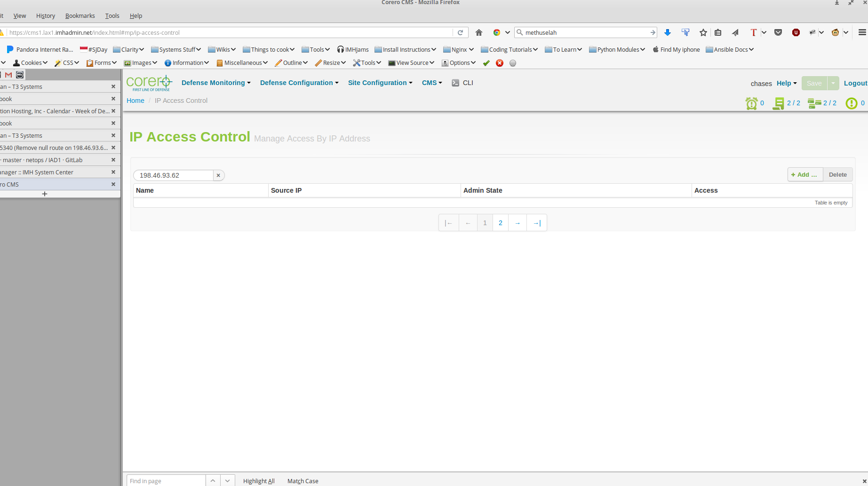Click the yellow-green warning status icon

coord(851,103)
